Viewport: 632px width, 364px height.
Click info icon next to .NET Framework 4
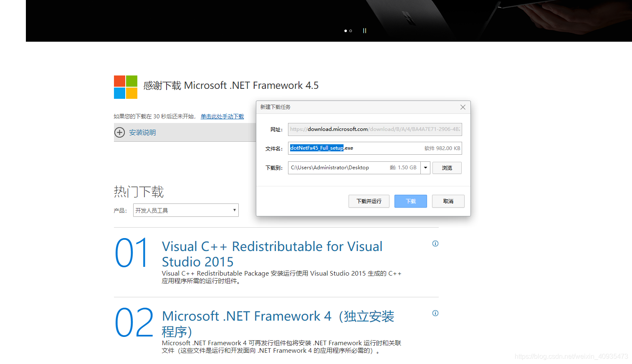click(435, 313)
